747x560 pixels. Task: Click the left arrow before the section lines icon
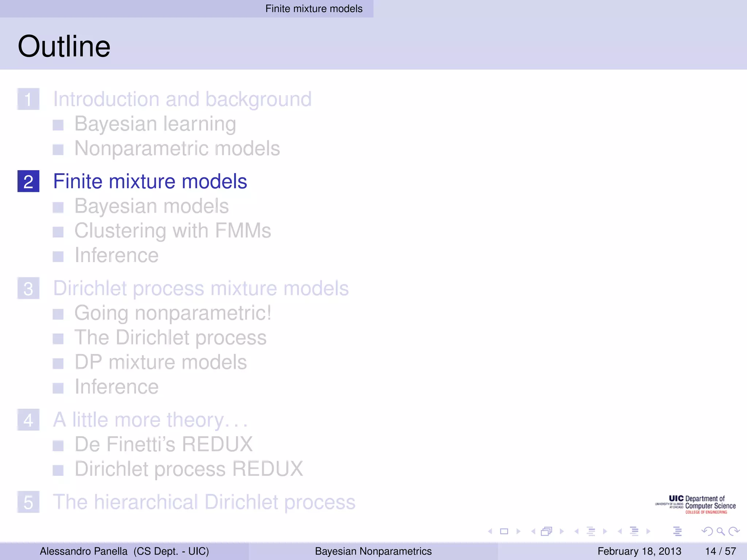point(620,532)
